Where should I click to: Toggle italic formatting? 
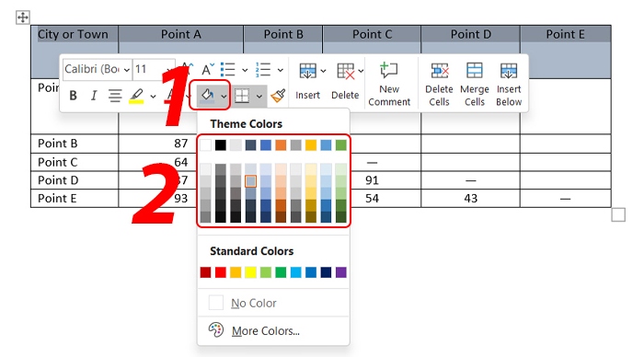click(94, 96)
